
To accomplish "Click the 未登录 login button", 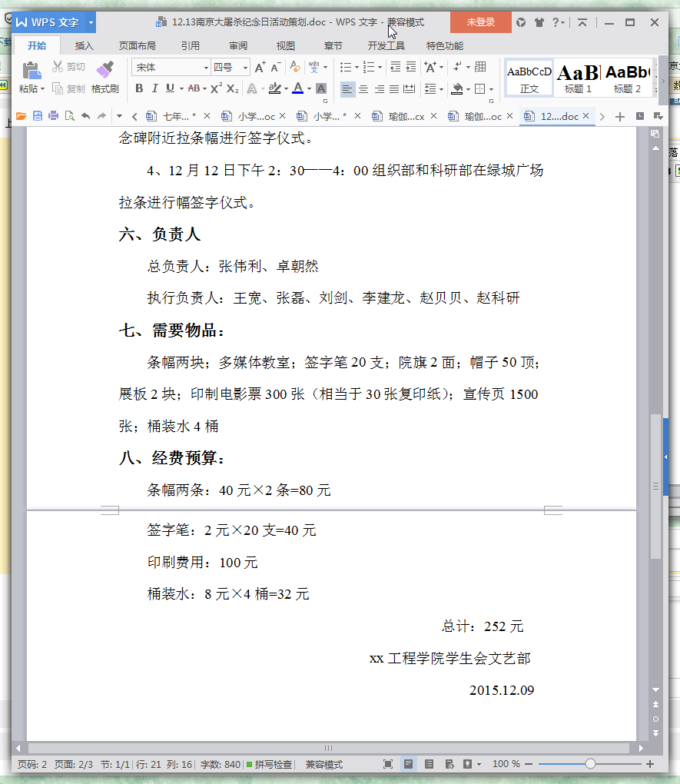I will (x=480, y=22).
